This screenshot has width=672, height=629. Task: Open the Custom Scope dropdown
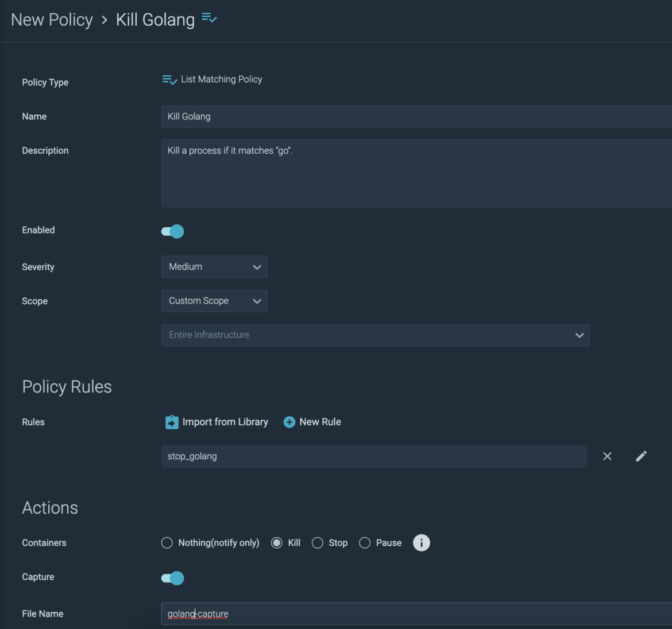[214, 301]
